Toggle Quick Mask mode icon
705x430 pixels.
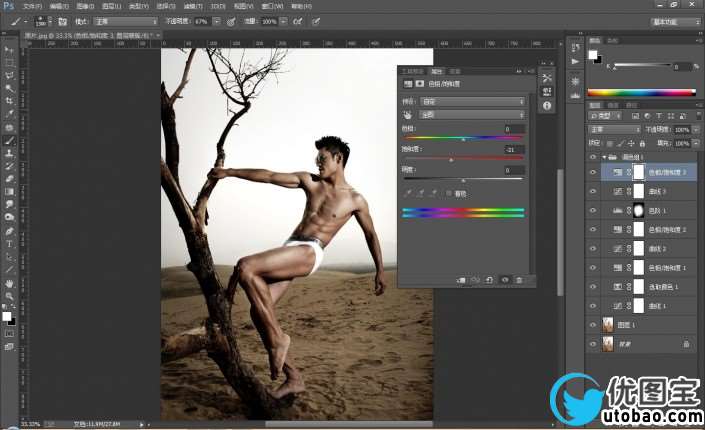click(x=9, y=334)
